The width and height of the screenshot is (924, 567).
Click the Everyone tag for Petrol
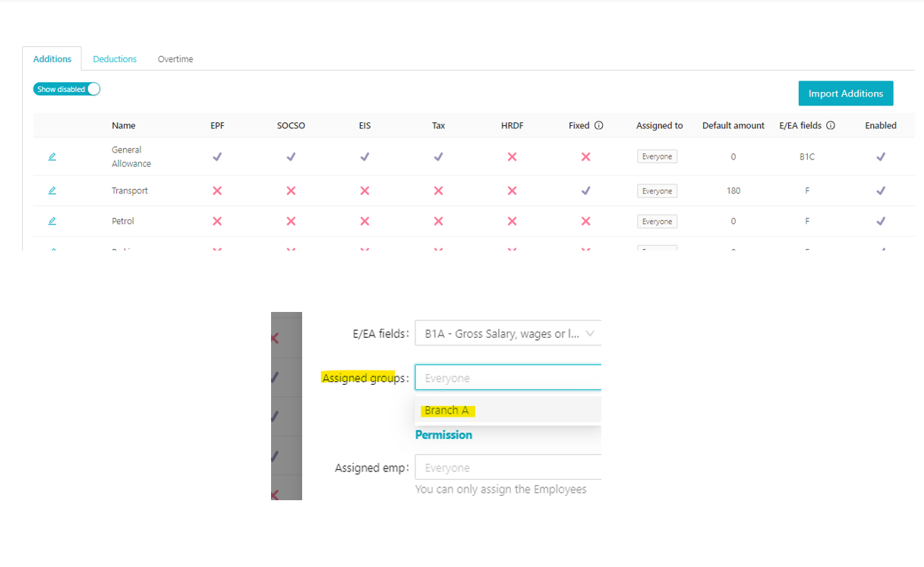coord(658,222)
